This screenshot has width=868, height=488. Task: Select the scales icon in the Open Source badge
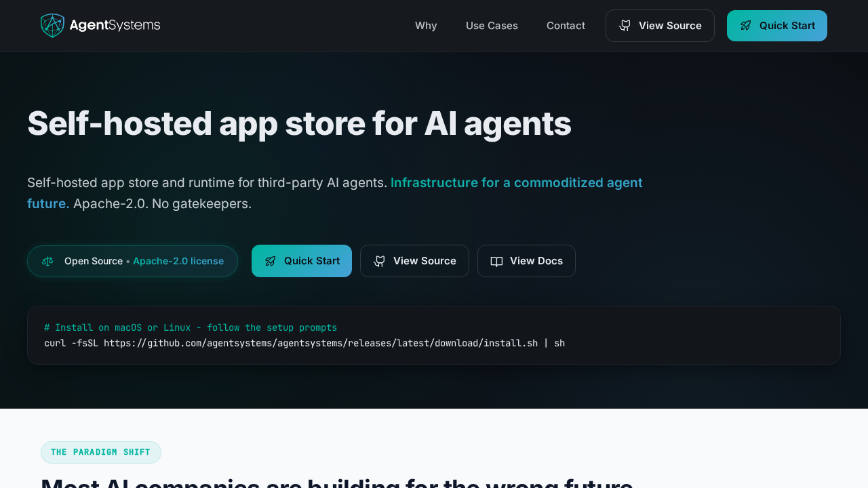click(47, 261)
